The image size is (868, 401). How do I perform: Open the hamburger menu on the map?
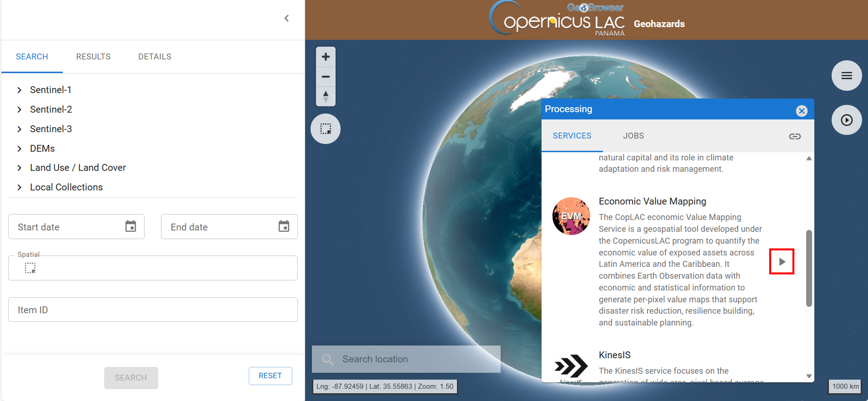(x=846, y=75)
